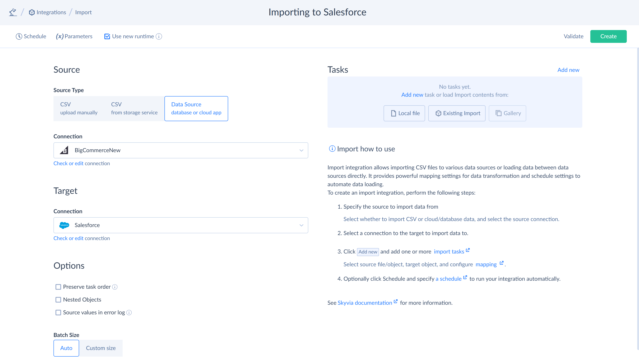
Task: Open Import in the breadcrumb
Action: click(83, 12)
